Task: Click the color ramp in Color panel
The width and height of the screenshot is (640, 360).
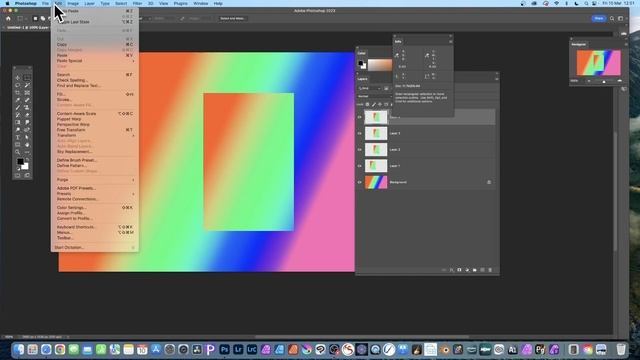Action: tap(380, 64)
